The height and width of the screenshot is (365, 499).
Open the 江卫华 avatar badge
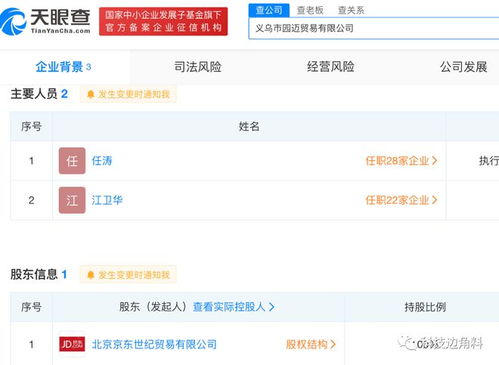tap(72, 200)
